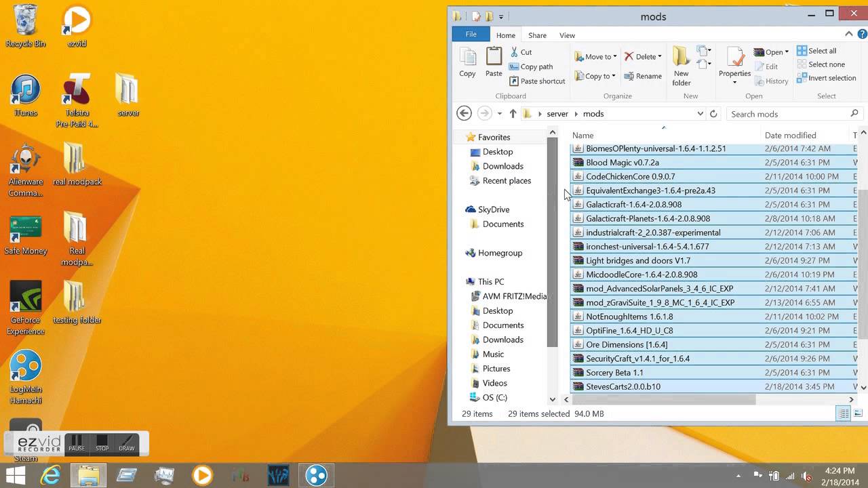Image resolution: width=868 pixels, height=488 pixels.
Task: Open the Quick Access Toolbar customize dropdown
Action: [501, 16]
